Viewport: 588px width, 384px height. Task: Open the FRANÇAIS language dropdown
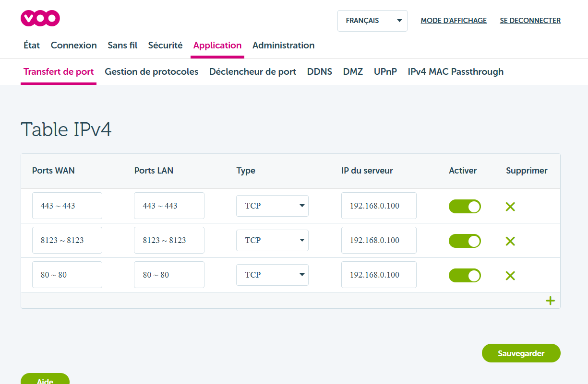pyautogui.click(x=372, y=21)
